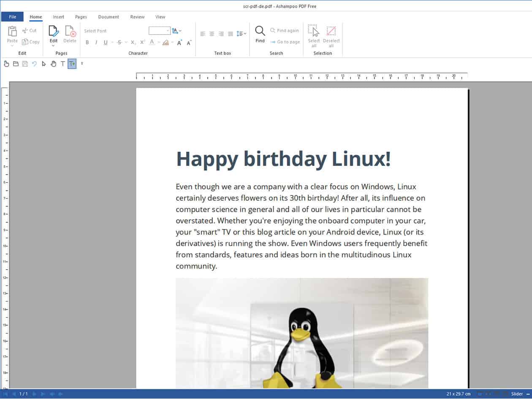Click the Select all icon
The height and width of the screenshot is (399, 532).
(313, 31)
